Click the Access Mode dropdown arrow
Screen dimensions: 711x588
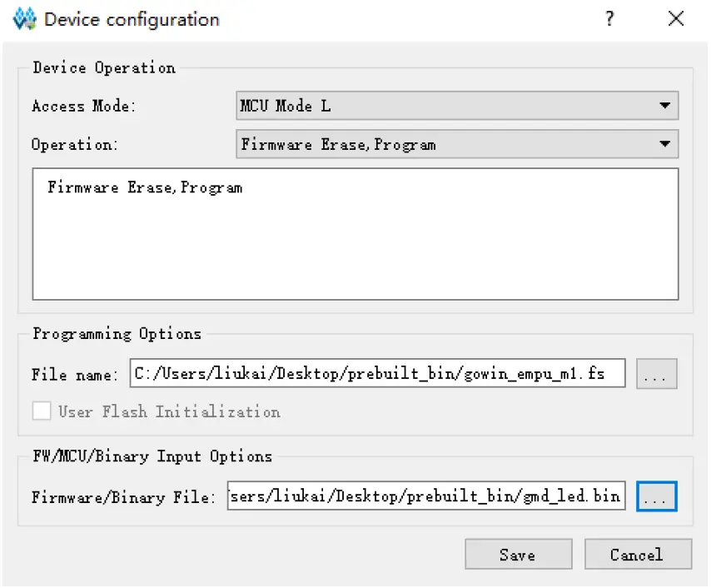click(x=664, y=106)
